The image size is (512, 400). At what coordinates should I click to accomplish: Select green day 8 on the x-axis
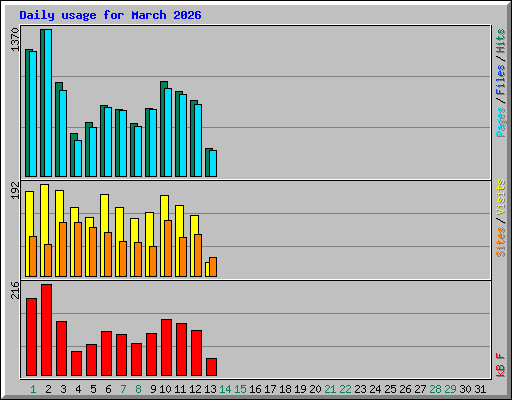[x=138, y=389]
